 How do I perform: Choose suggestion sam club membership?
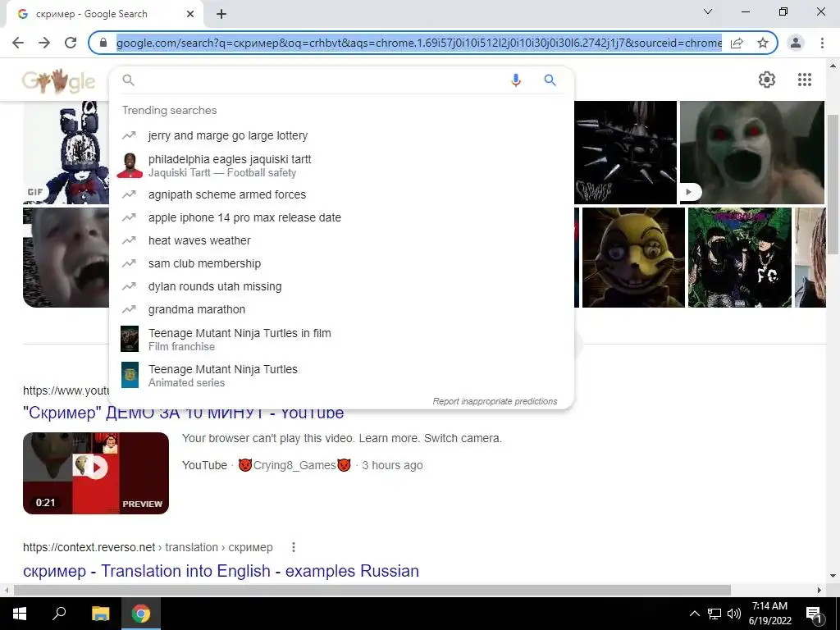(x=341, y=263)
